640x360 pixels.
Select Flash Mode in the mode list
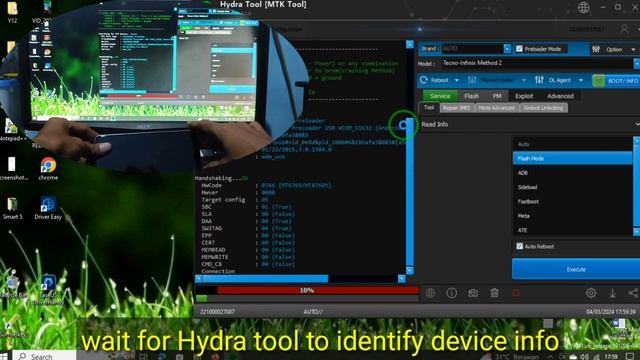(x=573, y=158)
